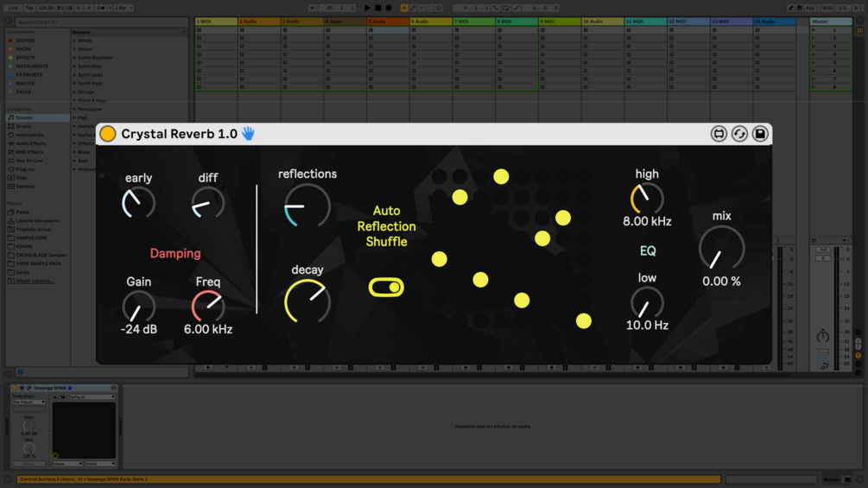Toggle the draw mode pencil icon
This screenshot has width=868, height=488.
click(791, 9)
